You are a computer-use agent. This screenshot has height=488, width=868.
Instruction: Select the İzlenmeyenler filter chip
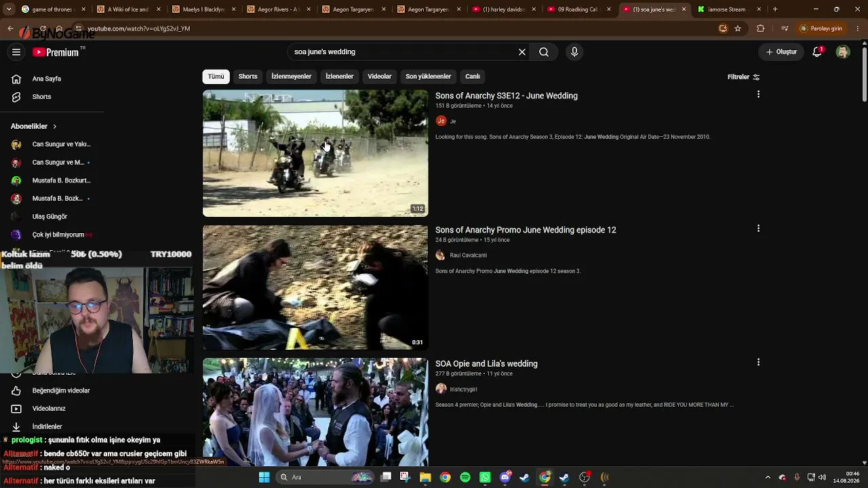tap(292, 77)
